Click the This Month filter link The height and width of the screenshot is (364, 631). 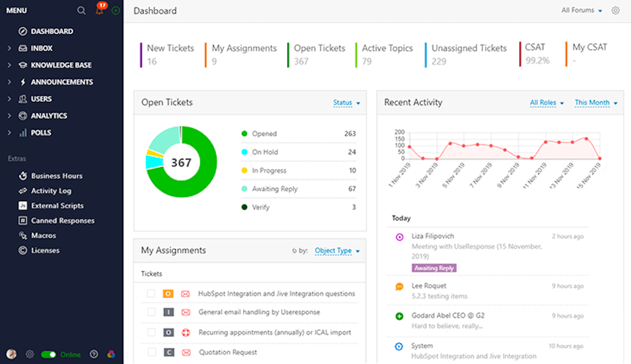[593, 103]
